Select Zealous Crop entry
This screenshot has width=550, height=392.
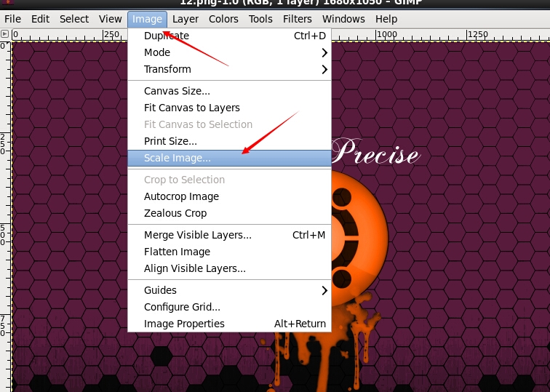click(229, 214)
